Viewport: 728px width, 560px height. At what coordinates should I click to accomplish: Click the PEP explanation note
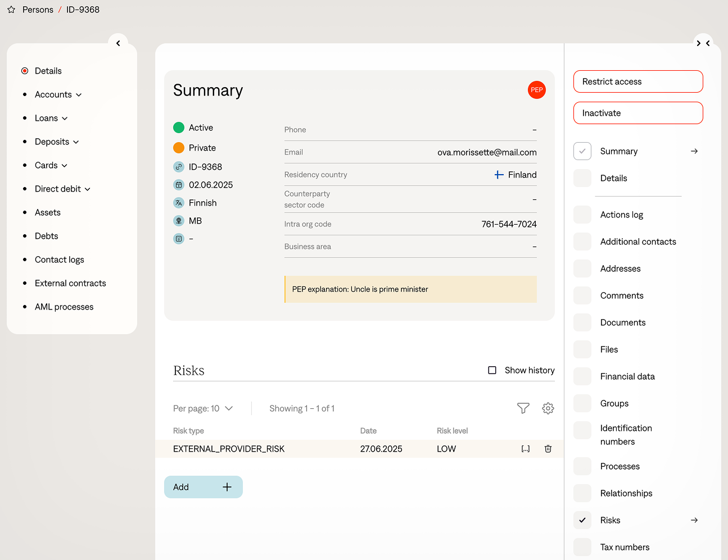point(410,289)
